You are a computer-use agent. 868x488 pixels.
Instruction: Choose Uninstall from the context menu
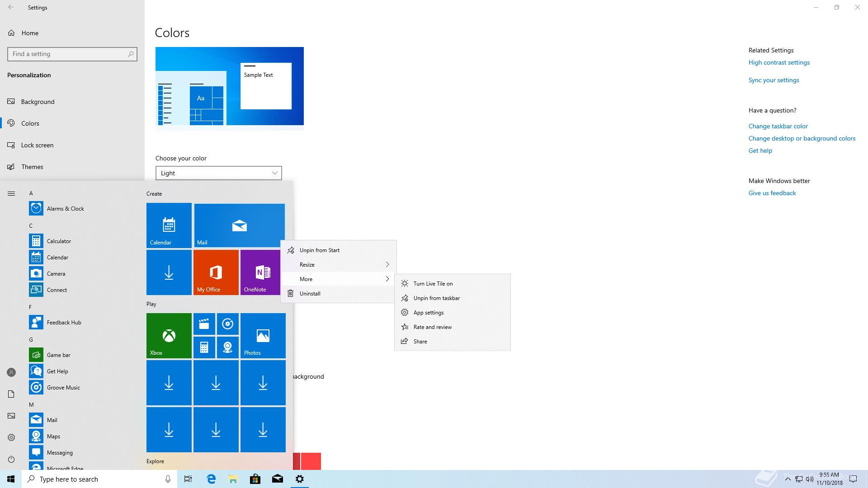coord(338,294)
